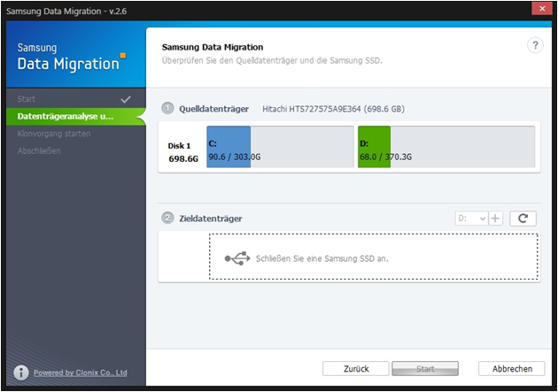Click the 'Überprüfen Sie den Quelldatenträger' subtitle
Viewport: 558px width, 392px height.
[272, 60]
